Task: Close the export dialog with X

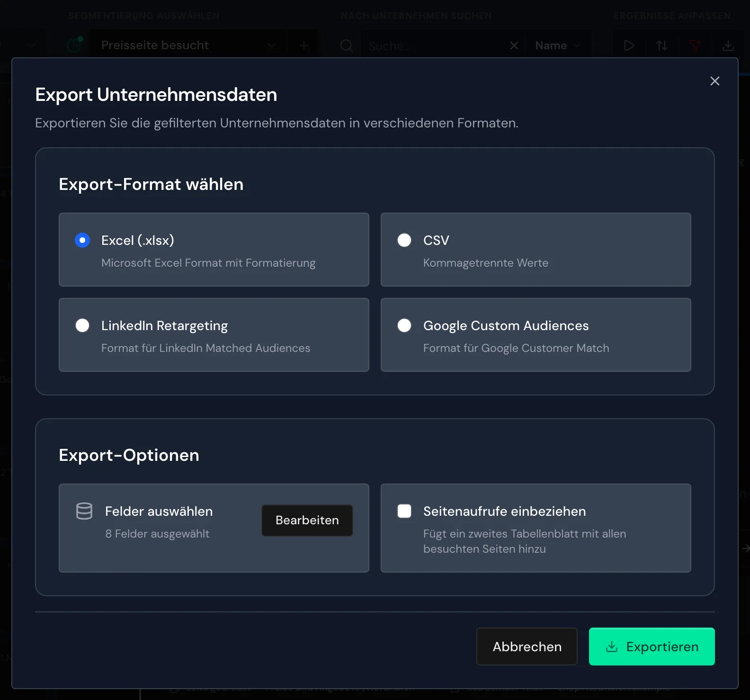Action: (x=715, y=81)
